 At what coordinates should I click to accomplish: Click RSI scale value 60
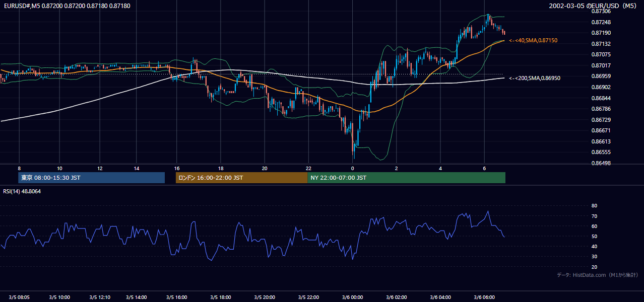point(594,226)
